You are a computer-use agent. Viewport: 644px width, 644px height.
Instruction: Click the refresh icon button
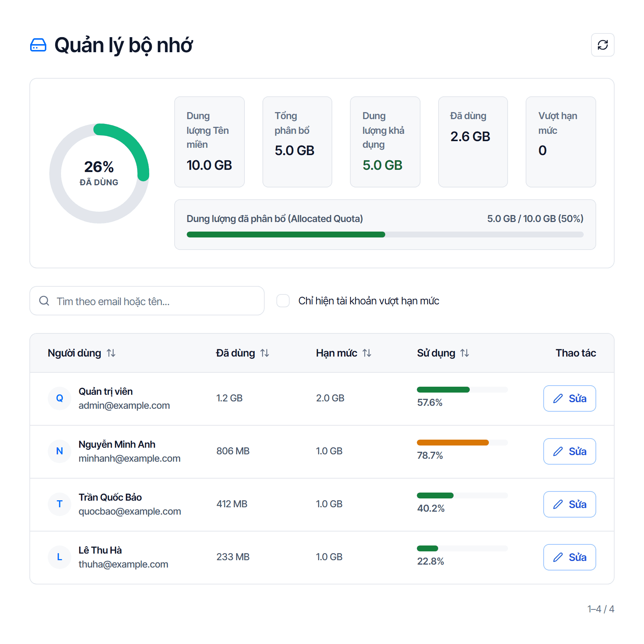point(602,45)
